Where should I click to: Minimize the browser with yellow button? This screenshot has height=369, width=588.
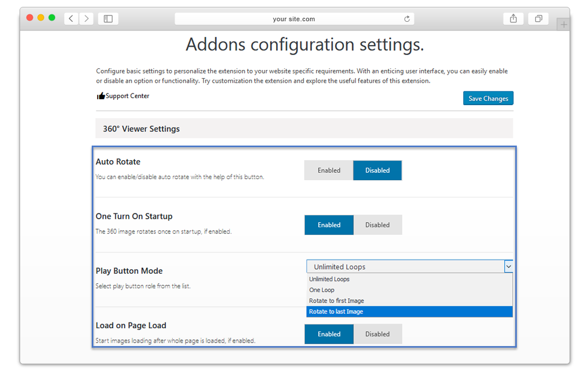click(41, 18)
